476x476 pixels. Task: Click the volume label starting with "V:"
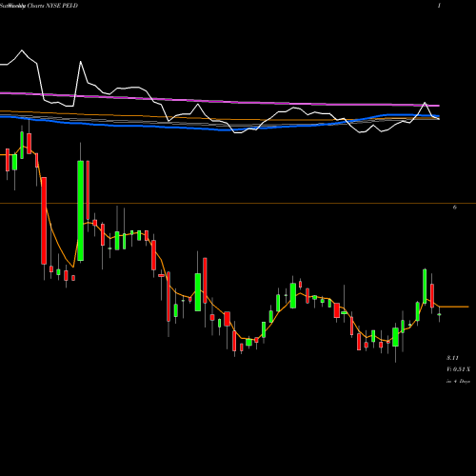click(x=459, y=369)
